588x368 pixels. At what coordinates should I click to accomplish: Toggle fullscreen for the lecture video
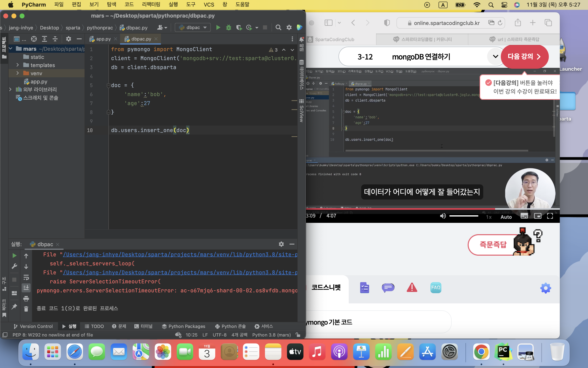(550, 216)
